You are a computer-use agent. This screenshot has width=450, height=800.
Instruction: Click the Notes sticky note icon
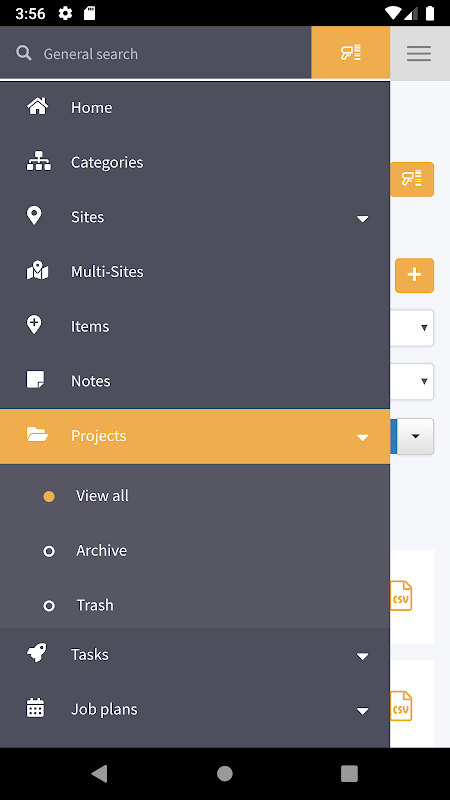[35, 380]
